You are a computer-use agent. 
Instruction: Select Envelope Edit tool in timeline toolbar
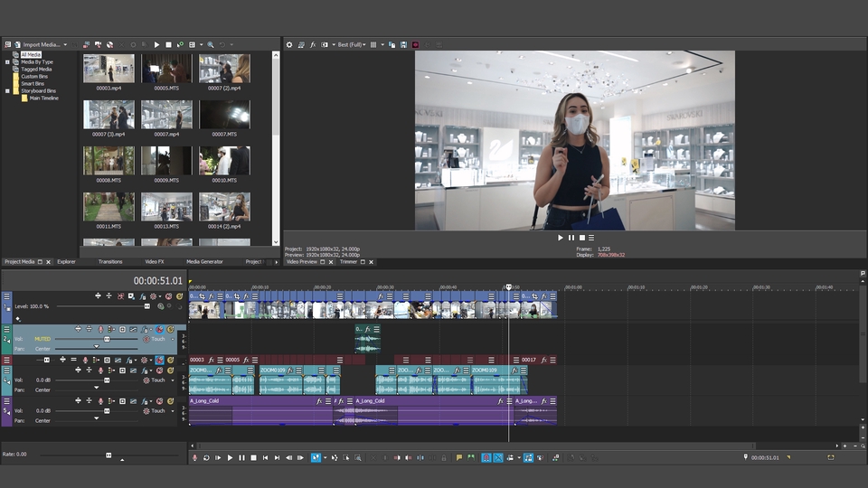(x=335, y=457)
